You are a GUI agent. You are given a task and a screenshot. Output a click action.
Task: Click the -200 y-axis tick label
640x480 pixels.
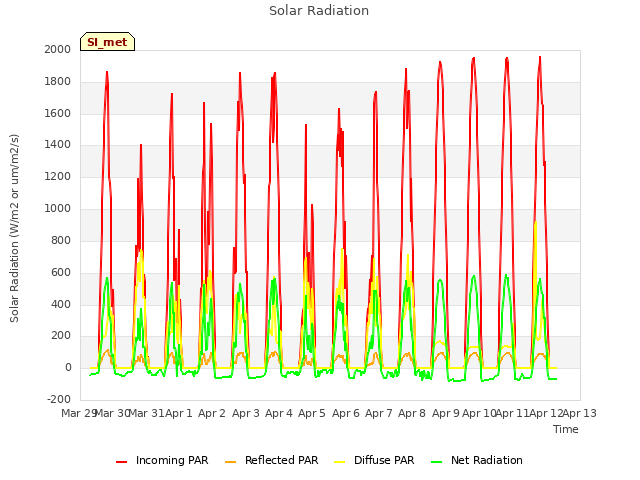[59, 399]
